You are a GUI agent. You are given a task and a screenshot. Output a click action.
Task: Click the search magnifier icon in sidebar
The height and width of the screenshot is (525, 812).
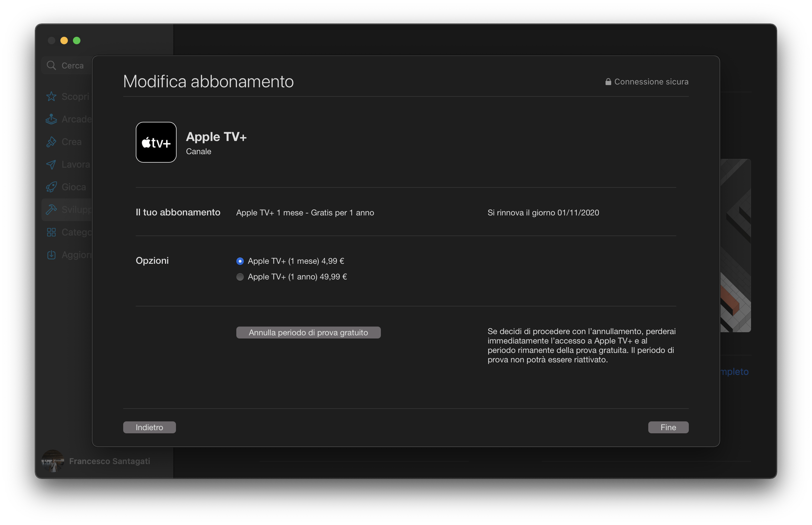(x=51, y=65)
